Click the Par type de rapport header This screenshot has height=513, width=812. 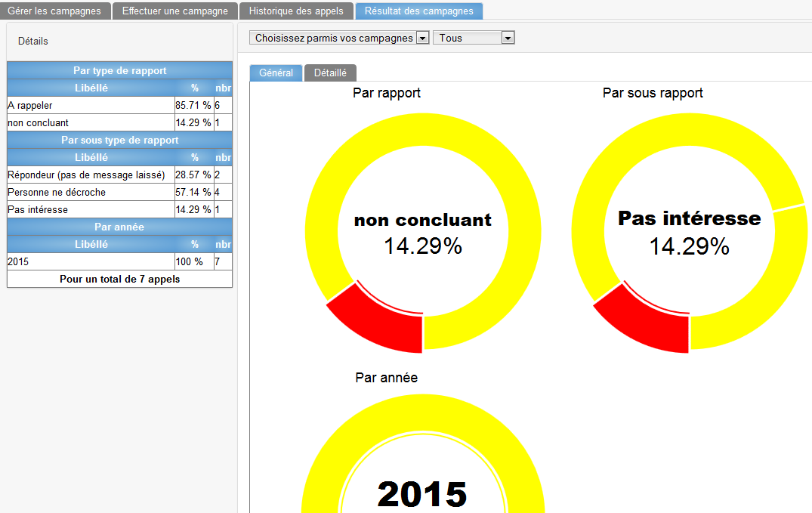pos(119,70)
